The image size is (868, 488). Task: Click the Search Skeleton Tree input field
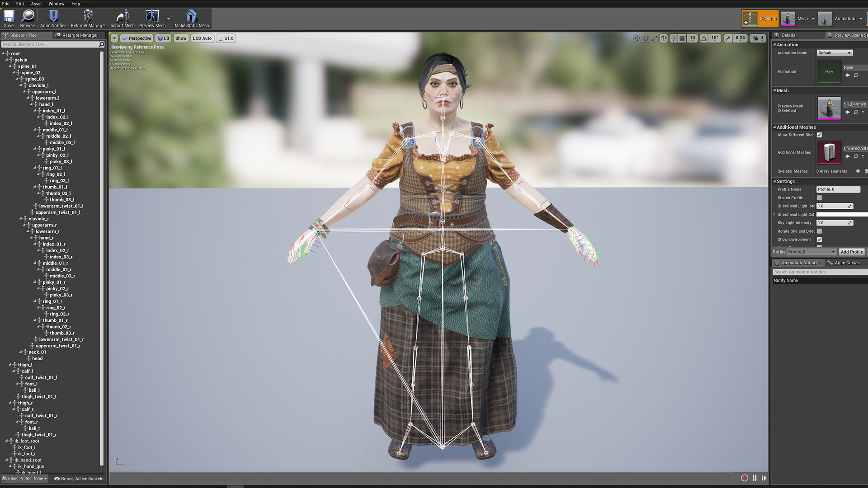[x=50, y=44]
